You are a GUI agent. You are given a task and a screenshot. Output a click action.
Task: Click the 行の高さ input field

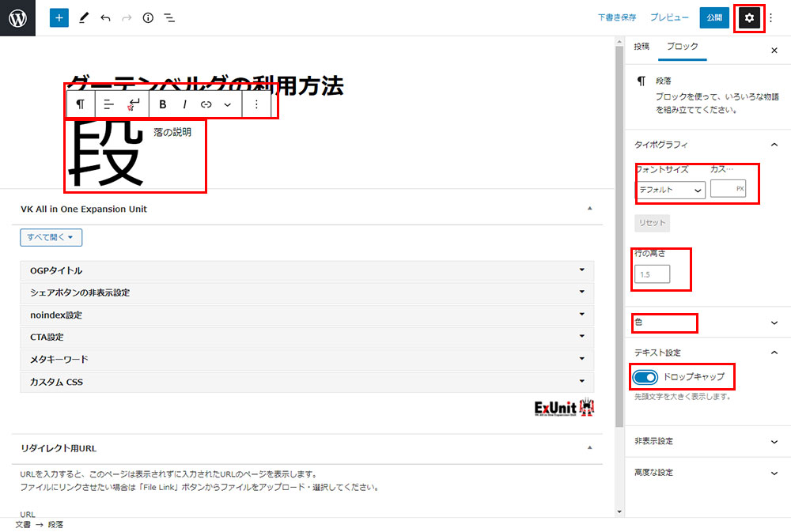click(x=652, y=274)
